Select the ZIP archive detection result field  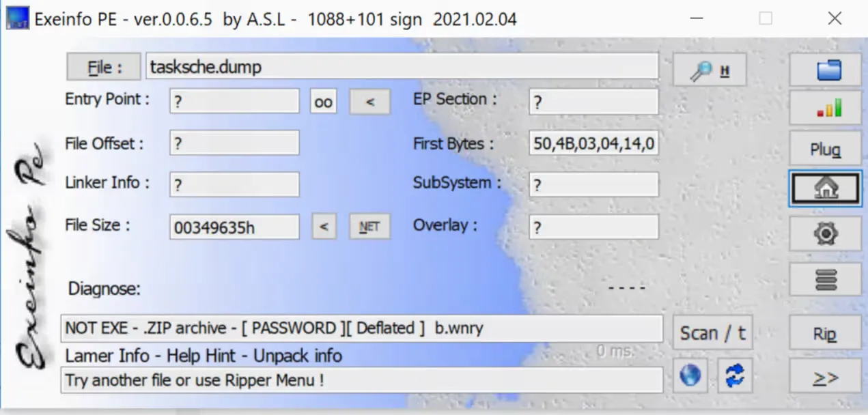coord(361,328)
